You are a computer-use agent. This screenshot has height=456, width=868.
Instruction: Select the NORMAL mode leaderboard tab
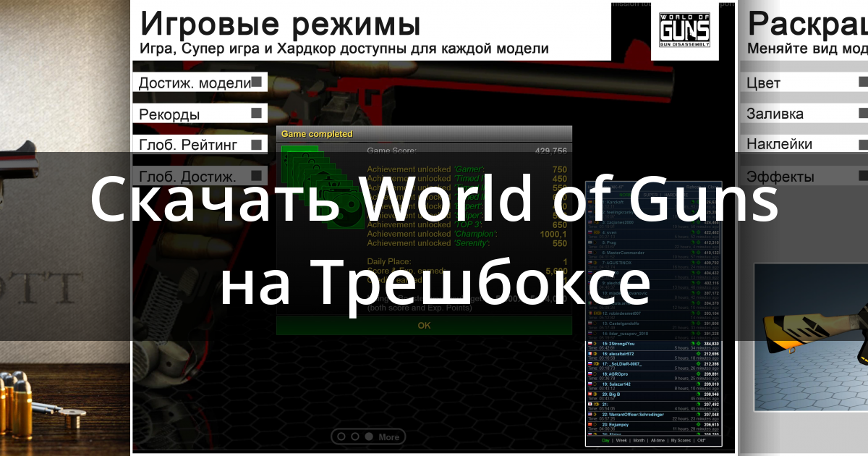(626, 195)
